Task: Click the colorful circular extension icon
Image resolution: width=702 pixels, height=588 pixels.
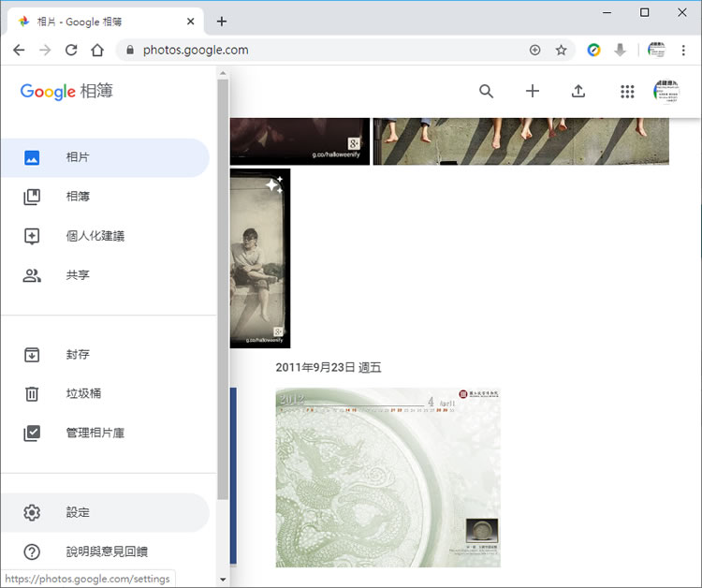Action: pos(593,51)
